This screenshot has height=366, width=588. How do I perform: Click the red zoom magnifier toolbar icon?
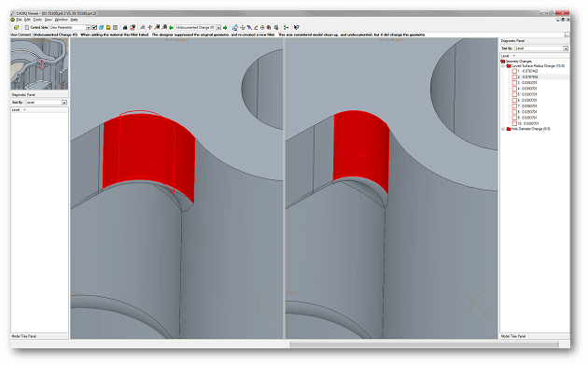tap(269, 27)
